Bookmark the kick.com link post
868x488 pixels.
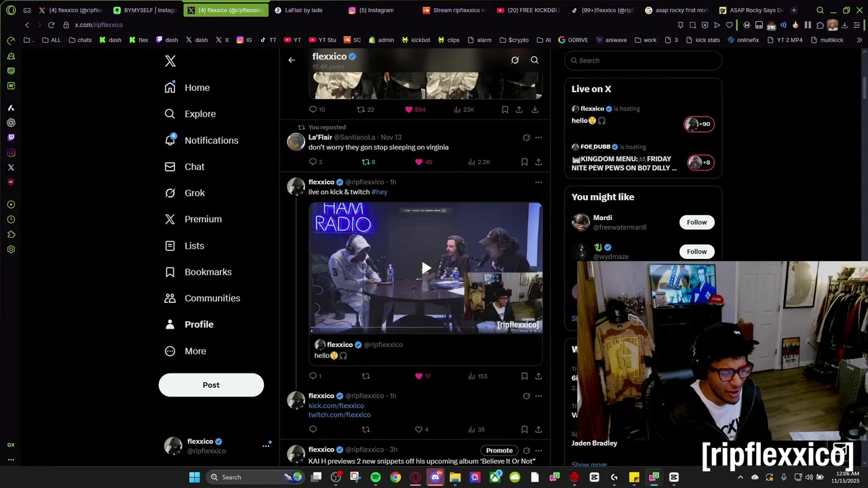click(524, 429)
